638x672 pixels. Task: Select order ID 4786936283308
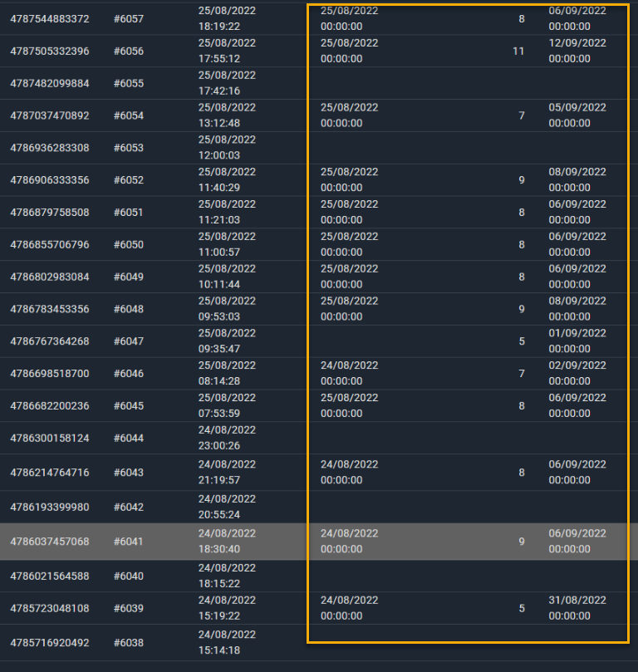(49, 148)
